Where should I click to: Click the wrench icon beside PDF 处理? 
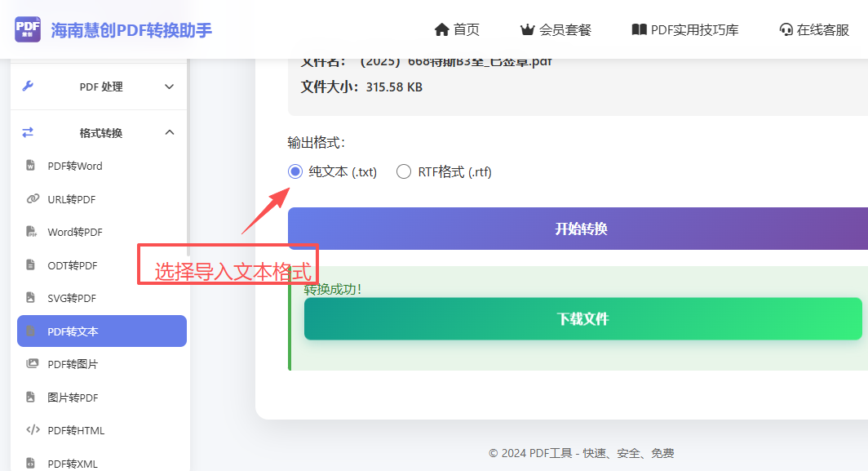pos(28,87)
